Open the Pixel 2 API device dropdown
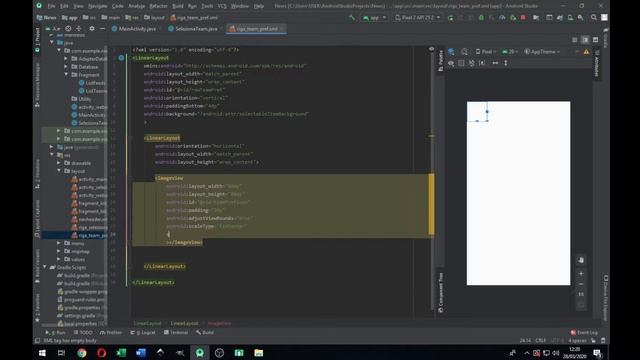Screen dimensions: 640x360 point(418,18)
